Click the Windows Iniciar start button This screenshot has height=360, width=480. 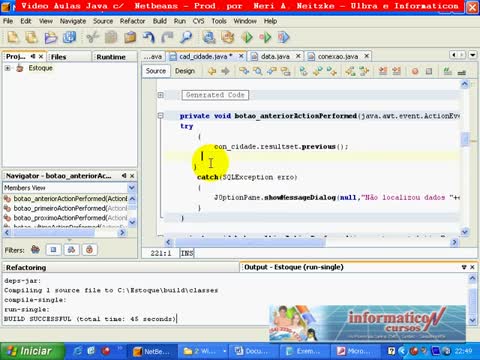coord(32,351)
